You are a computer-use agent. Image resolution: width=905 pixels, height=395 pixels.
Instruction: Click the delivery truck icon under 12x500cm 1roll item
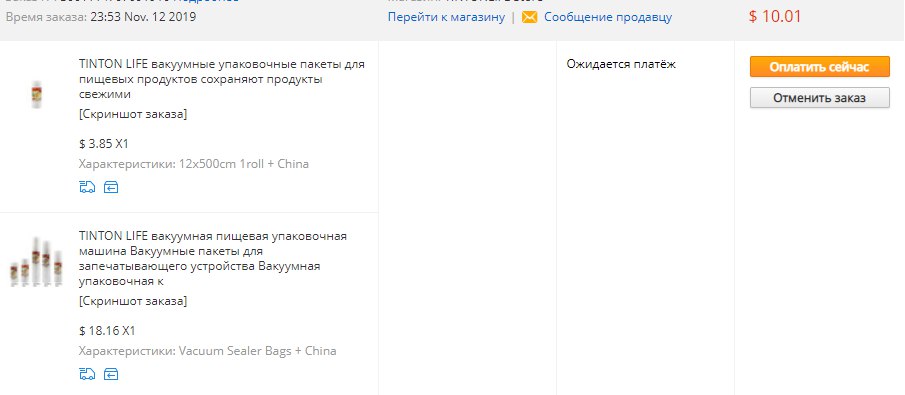[87, 187]
